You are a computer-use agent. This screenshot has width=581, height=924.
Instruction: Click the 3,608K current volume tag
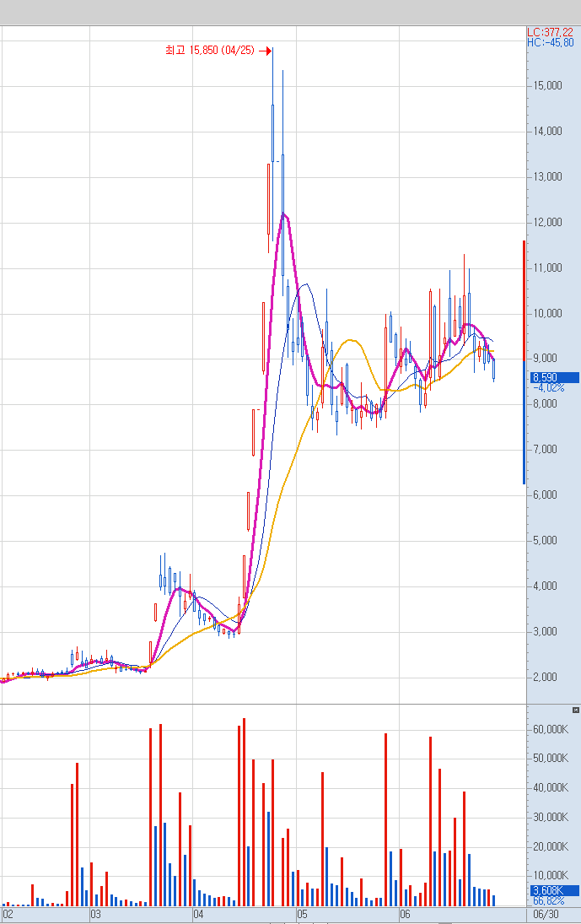[555, 890]
